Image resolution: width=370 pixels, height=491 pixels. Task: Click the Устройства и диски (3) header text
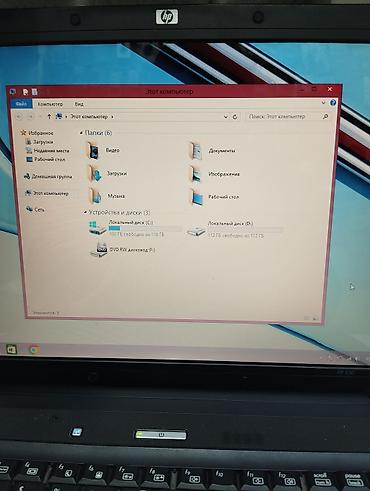[x=119, y=212]
